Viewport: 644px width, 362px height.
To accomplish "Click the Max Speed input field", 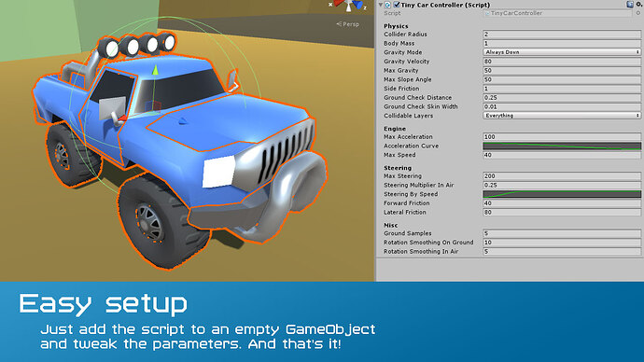I will click(562, 155).
